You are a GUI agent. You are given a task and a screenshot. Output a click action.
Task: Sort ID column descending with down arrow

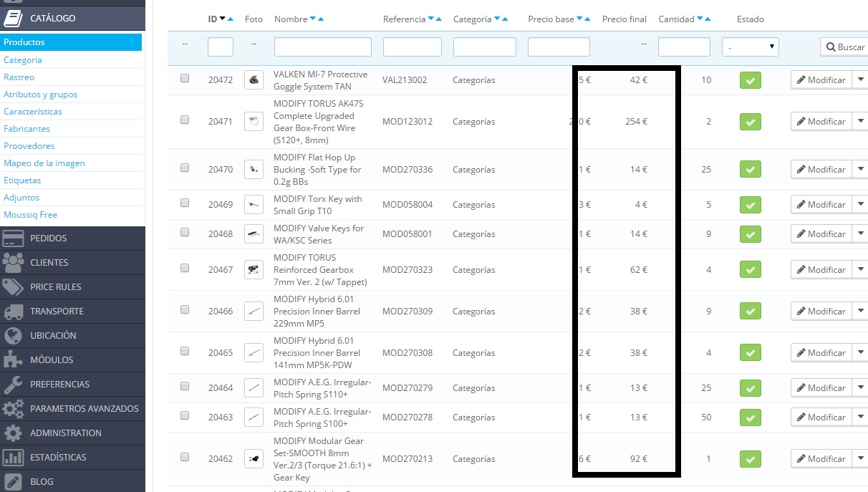point(223,19)
